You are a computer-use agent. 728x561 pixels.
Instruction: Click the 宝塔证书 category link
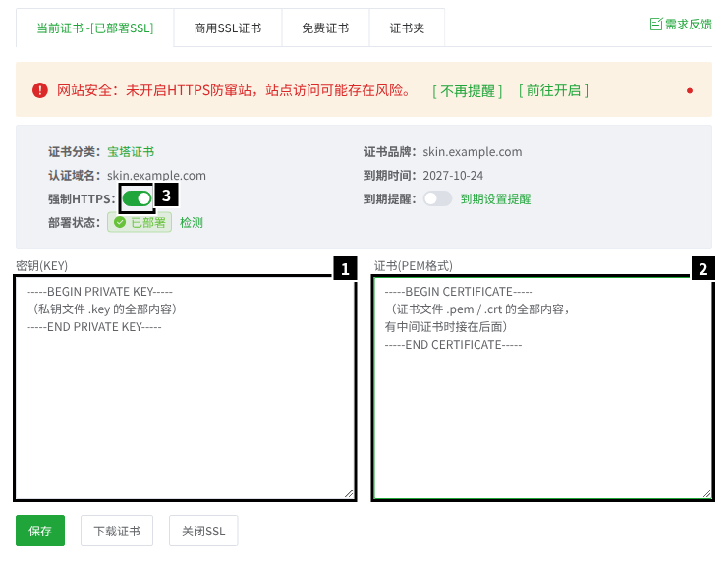(131, 152)
